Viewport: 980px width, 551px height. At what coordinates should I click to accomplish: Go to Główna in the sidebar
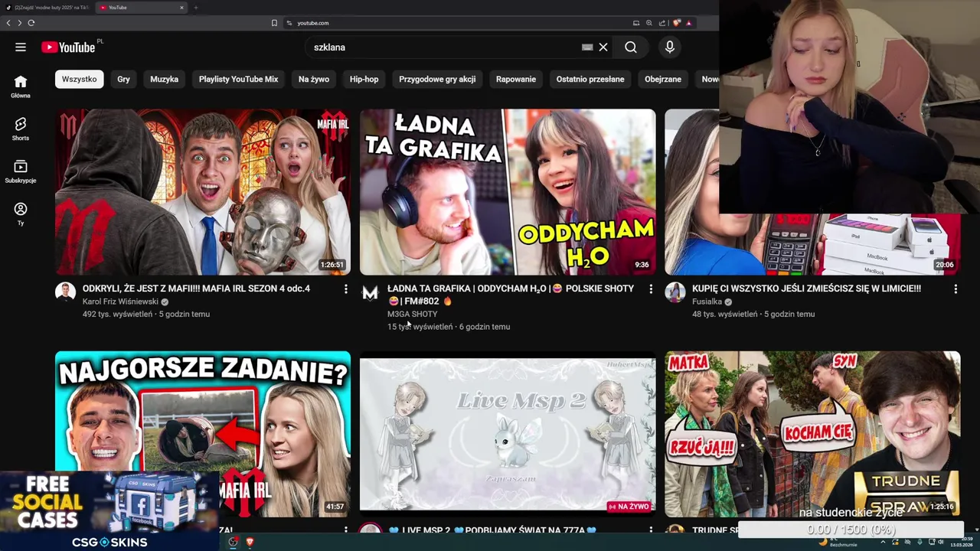click(x=21, y=87)
